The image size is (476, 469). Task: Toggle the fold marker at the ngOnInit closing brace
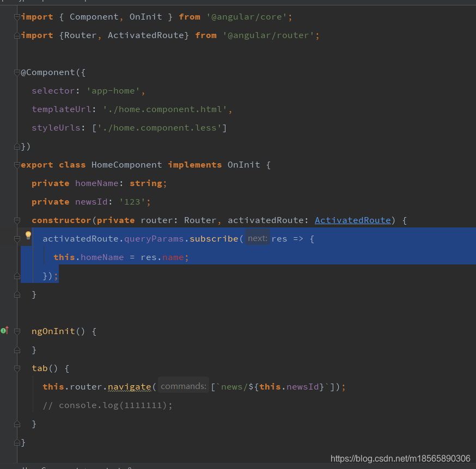[17, 350]
